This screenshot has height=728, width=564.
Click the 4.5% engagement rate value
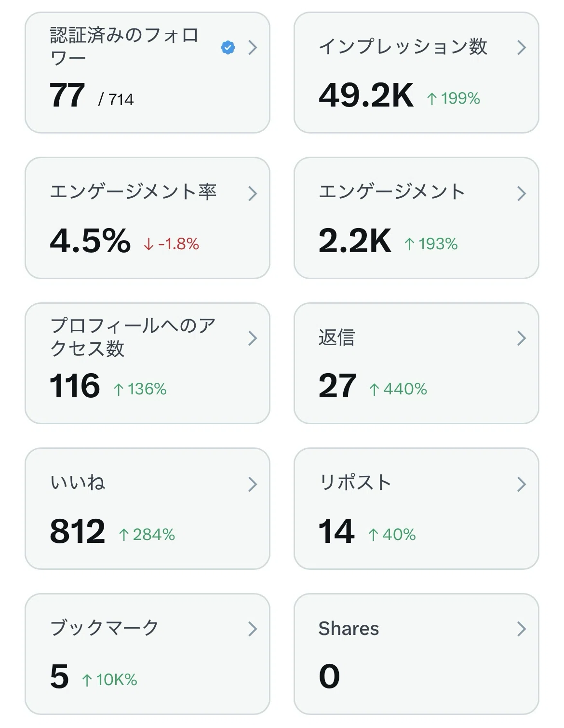point(90,241)
